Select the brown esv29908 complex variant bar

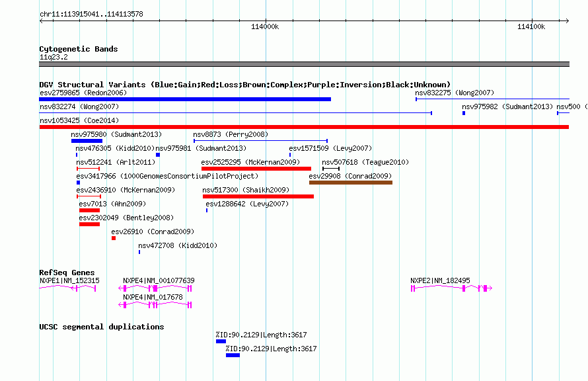[x=351, y=183]
